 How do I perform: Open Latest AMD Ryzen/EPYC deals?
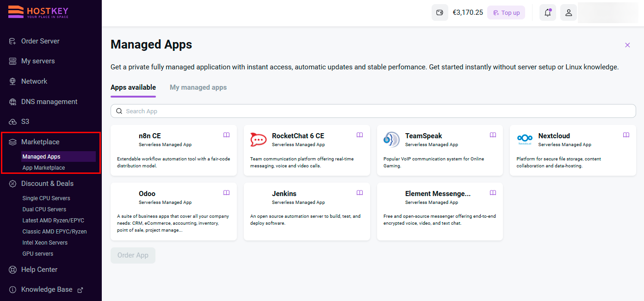click(53, 221)
